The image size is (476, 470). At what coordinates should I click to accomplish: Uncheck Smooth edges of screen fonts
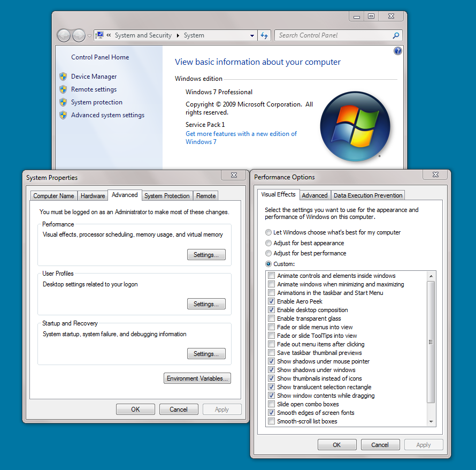pyautogui.click(x=271, y=413)
